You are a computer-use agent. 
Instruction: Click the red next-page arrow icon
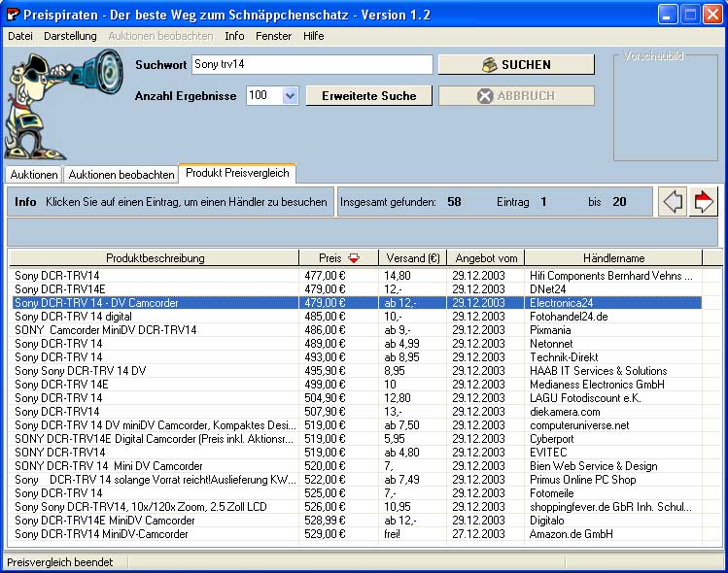pyautogui.click(x=703, y=202)
